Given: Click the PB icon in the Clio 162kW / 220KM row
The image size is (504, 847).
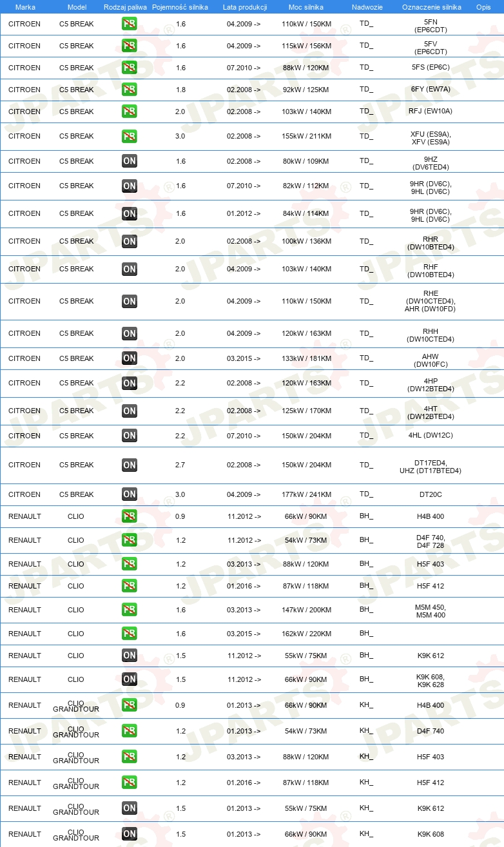Looking at the screenshot, I should click(129, 634).
